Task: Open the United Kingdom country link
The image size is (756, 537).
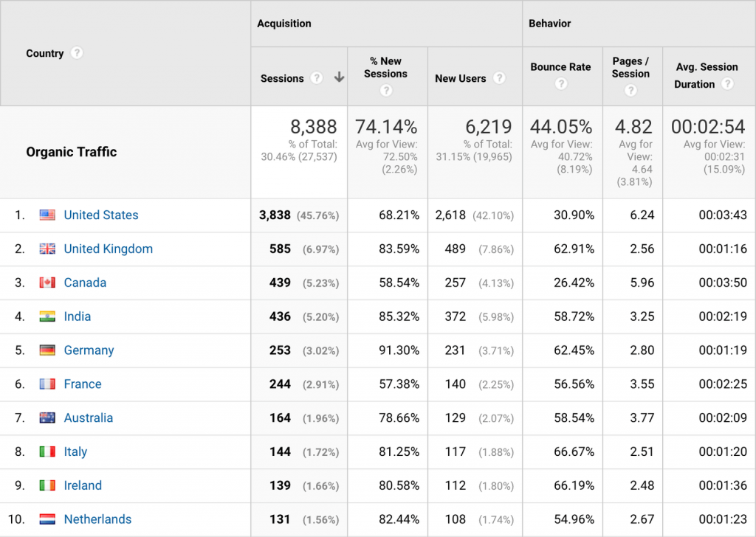Action: click(109, 249)
